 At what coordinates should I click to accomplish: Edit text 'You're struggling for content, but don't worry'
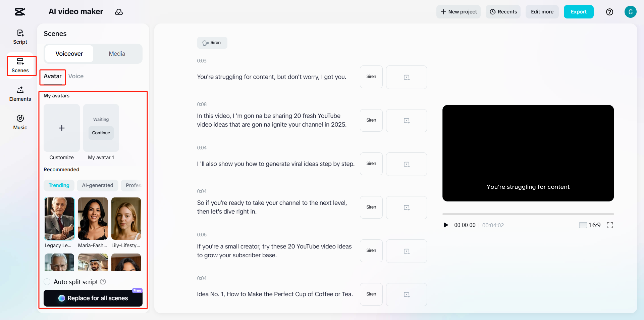[271, 77]
